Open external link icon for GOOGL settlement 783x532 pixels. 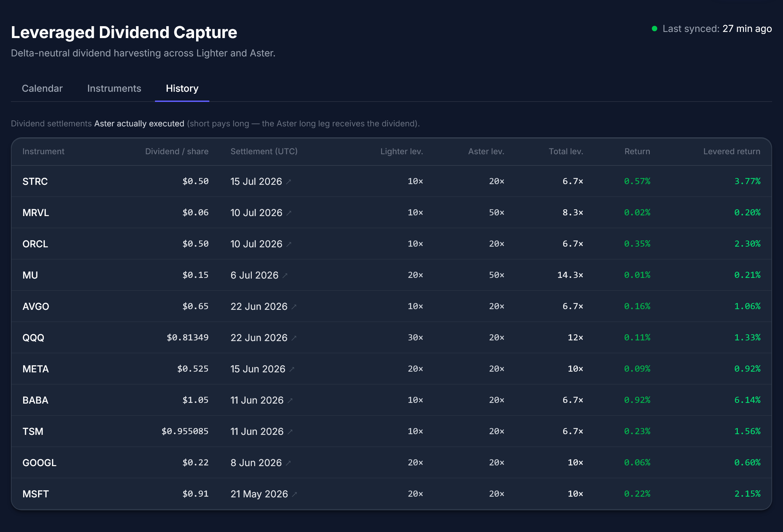tap(288, 463)
